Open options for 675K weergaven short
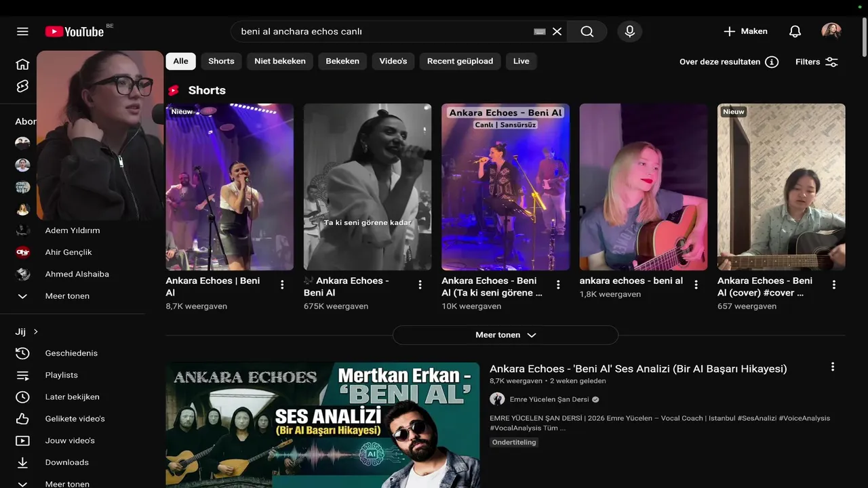Viewport: 868px width, 488px height. [x=420, y=285]
